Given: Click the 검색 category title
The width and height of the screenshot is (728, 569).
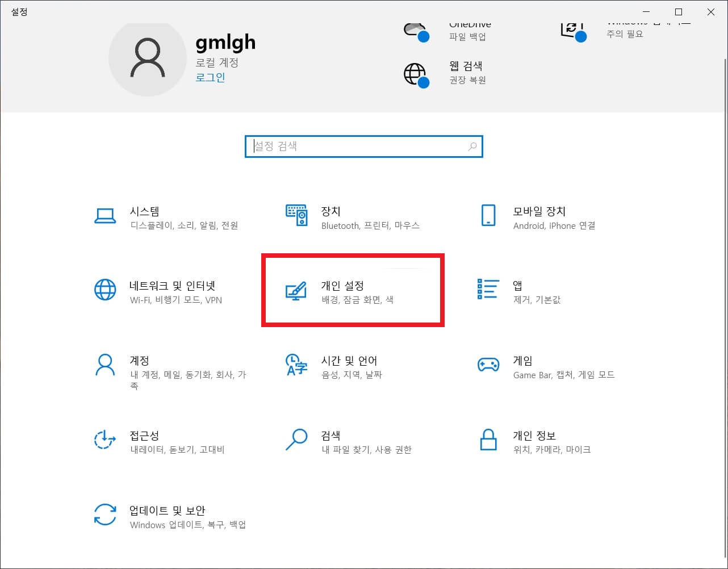Looking at the screenshot, I should (330, 436).
